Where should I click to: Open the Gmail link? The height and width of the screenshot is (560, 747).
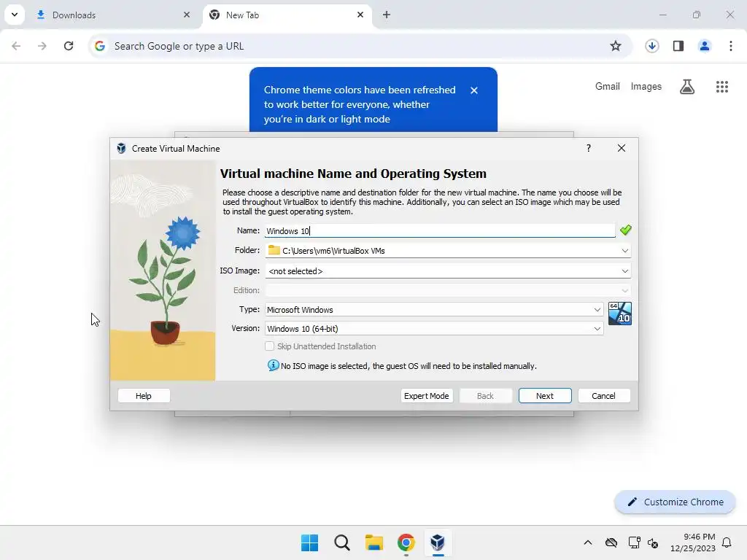(608, 86)
